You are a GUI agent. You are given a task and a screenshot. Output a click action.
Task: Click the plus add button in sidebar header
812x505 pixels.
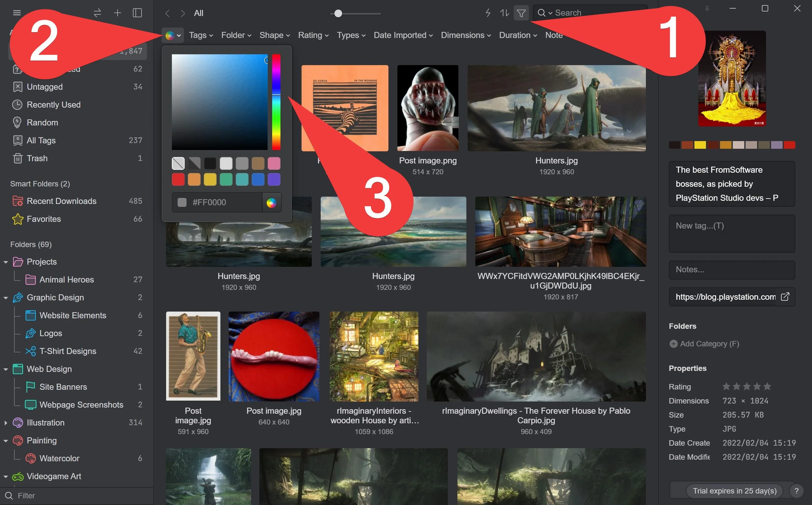tap(117, 13)
